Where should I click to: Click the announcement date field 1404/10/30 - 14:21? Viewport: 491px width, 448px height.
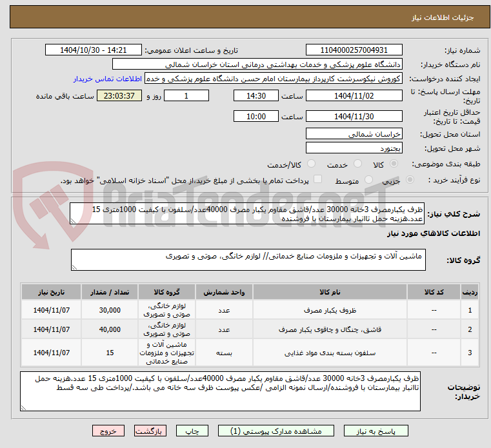coord(94,50)
